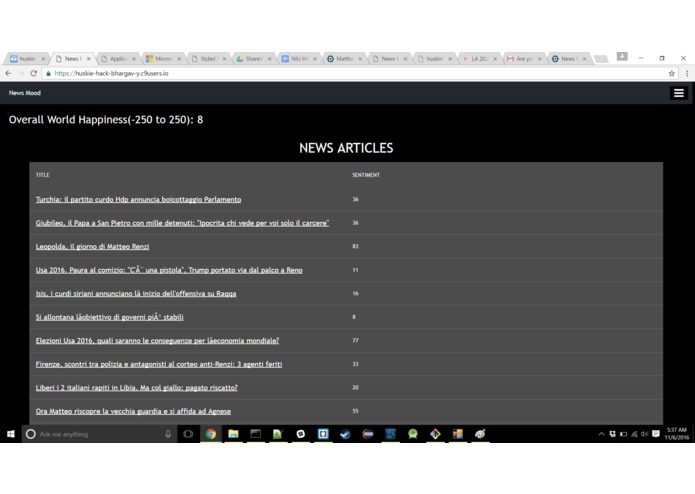Switch to the Microsoft tab

coord(162,58)
